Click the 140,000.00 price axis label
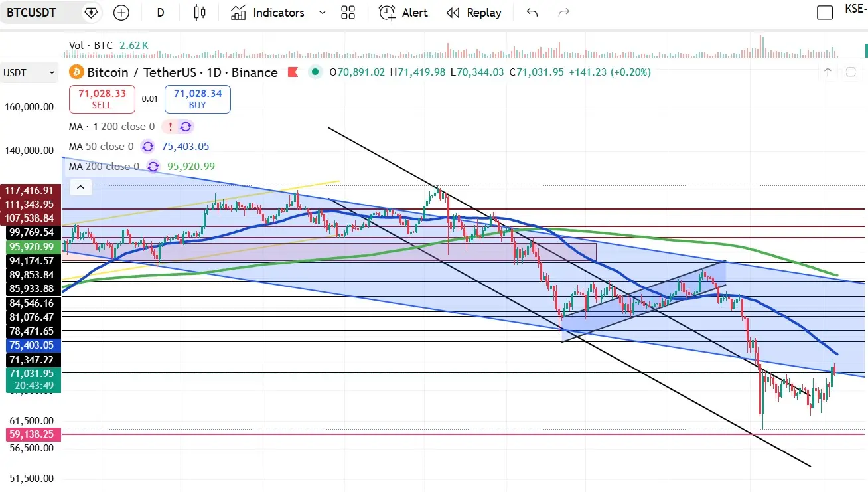The height and width of the screenshot is (492, 868). [x=29, y=151]
